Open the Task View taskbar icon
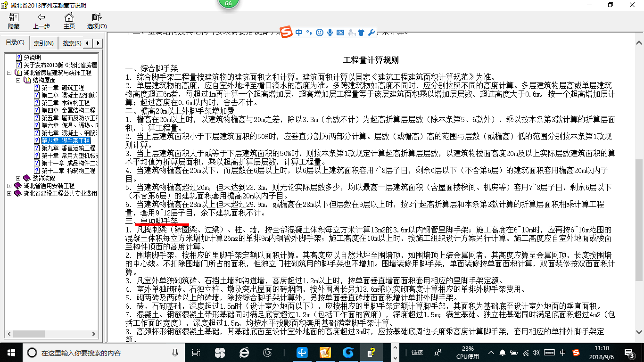The image size is (644, 362). [x=196, y=352]
